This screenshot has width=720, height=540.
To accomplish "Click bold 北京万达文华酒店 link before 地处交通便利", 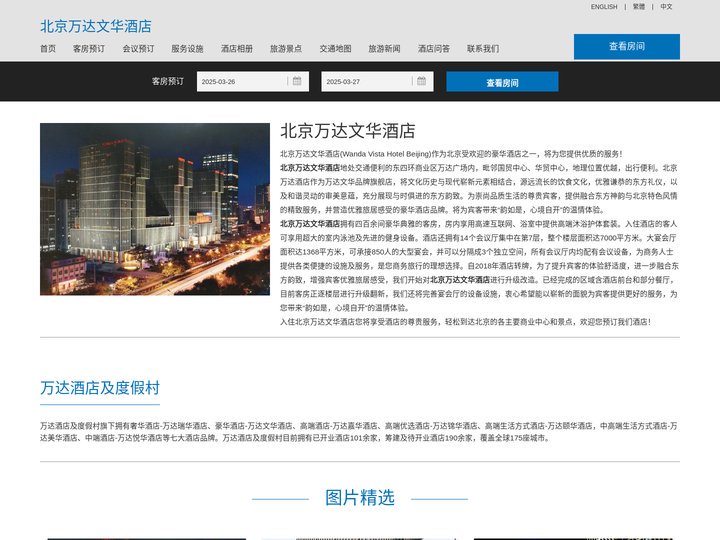I will tap(310, 168).
